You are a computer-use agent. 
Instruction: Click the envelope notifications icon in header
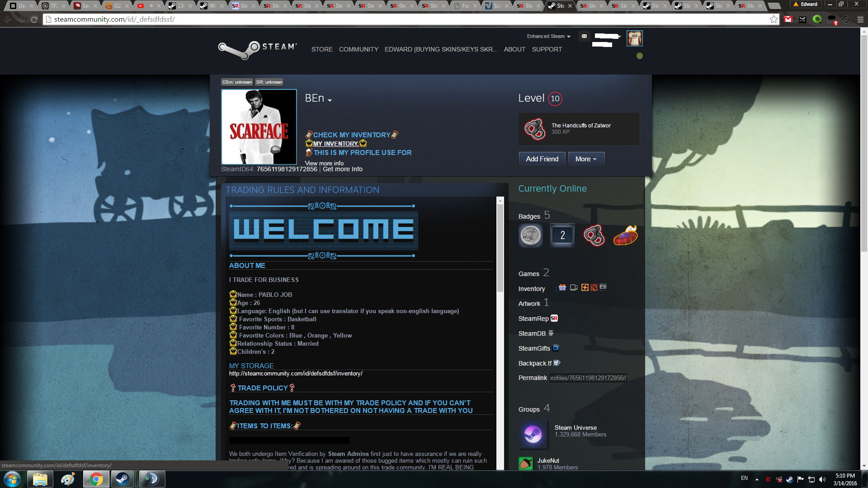tap(584, 36)
